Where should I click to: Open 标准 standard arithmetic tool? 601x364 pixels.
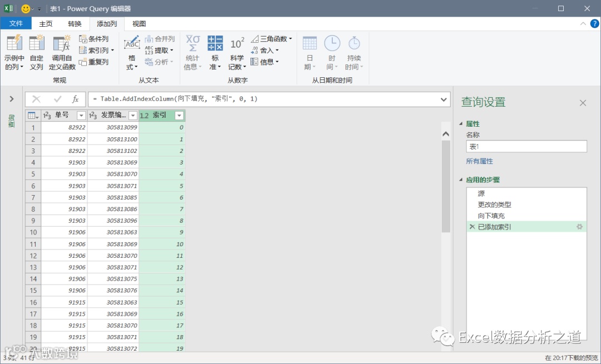click(215, 52)
